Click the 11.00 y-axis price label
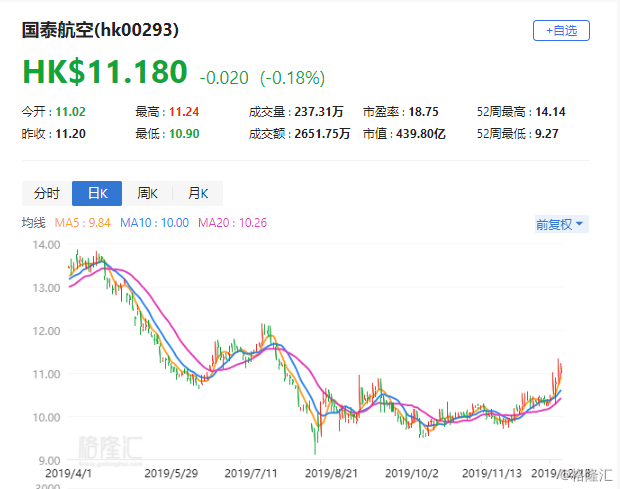 pyautogui.click(x=46, y=374)
